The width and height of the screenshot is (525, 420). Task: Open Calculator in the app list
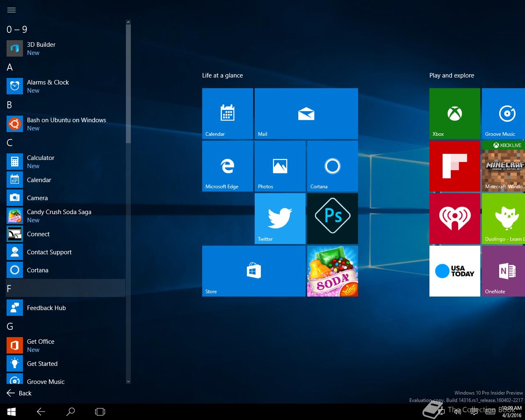point(66,162)
